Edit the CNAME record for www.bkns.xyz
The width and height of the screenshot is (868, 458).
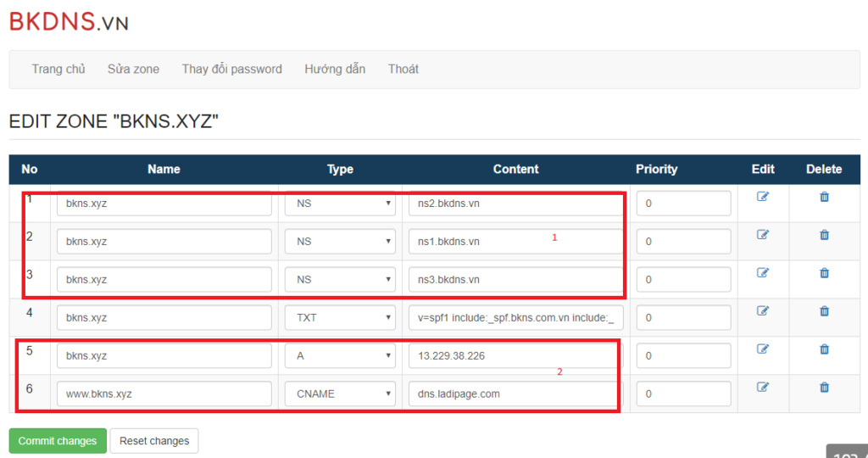pos(762,388)
